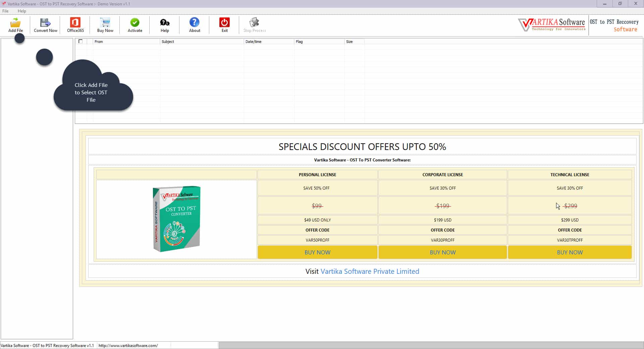Screen dimensions: 644x349
Task: Click the Vartika Software logo
Action: point(552,24)
